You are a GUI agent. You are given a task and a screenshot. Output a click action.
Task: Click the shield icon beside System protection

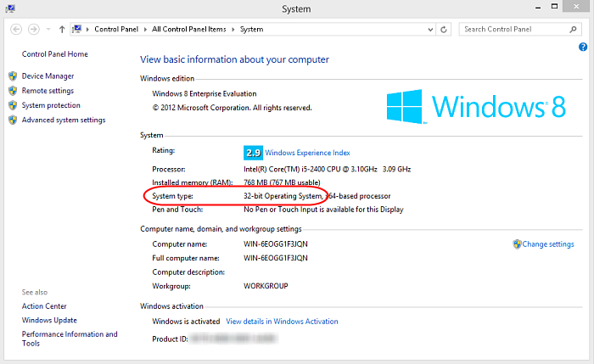coord(13,105)
